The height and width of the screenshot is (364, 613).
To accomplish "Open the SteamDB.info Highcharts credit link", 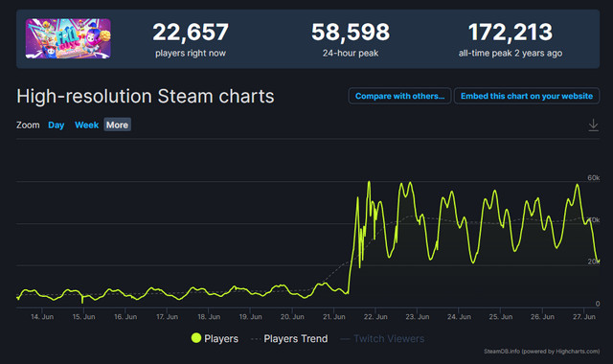I will click(x=541, y=352).
